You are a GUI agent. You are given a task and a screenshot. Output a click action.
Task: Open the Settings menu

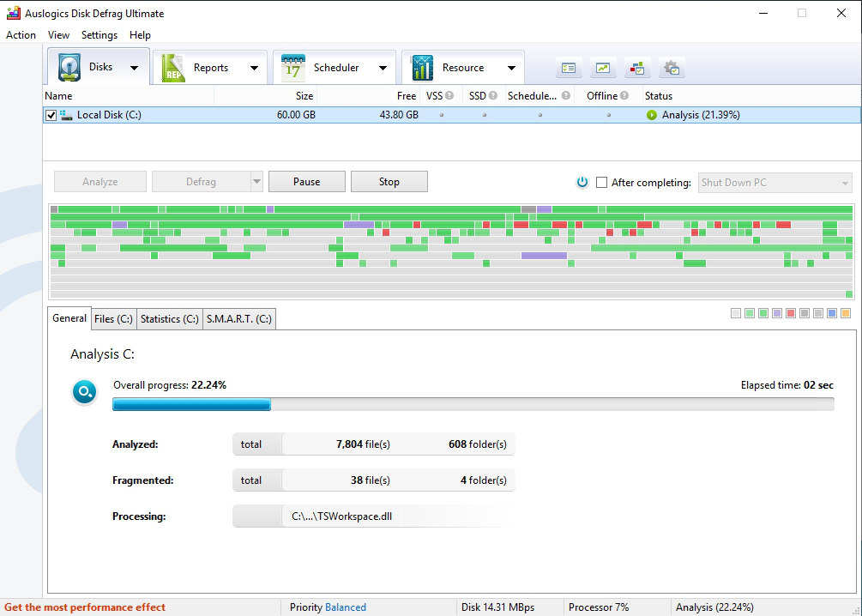pyautogui.click(x=99, y=35)
